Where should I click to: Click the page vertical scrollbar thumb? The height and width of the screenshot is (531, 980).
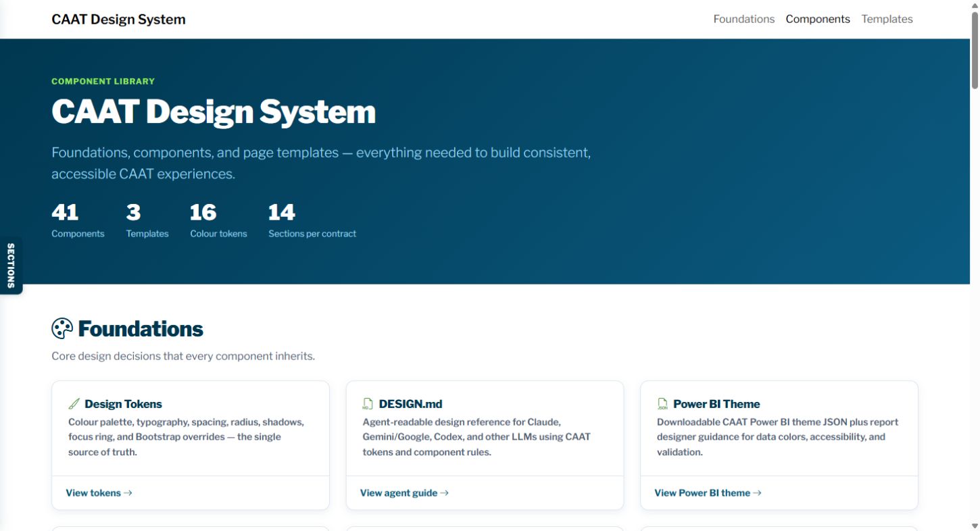coord(975,50)
